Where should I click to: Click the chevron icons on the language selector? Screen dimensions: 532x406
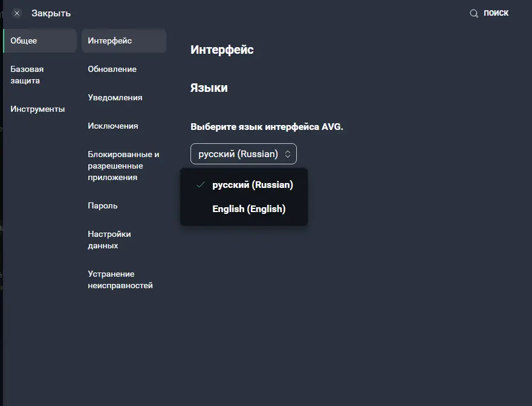point(288,153)
